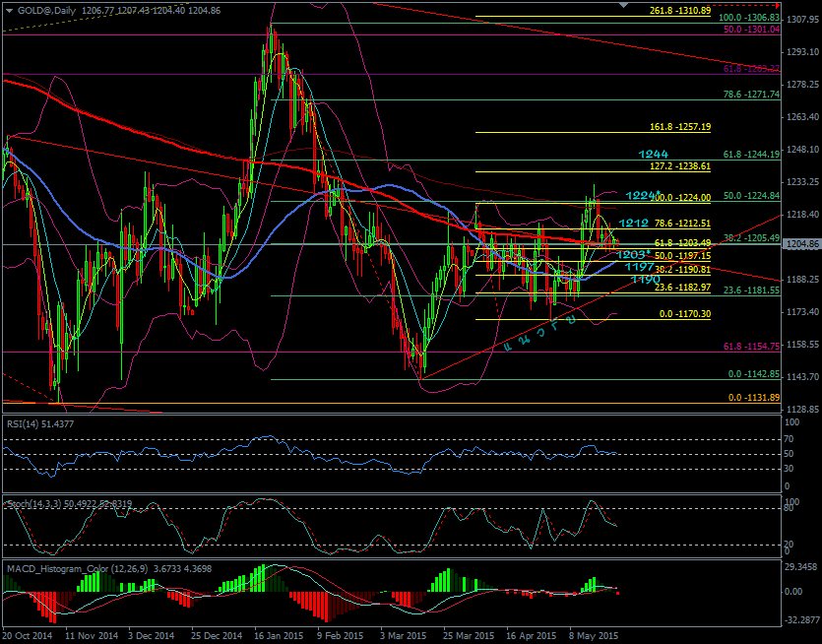822x644 pixels.
Task: Click the yellow label 0.0 -1170.30
Action: (x=685, y=314)
